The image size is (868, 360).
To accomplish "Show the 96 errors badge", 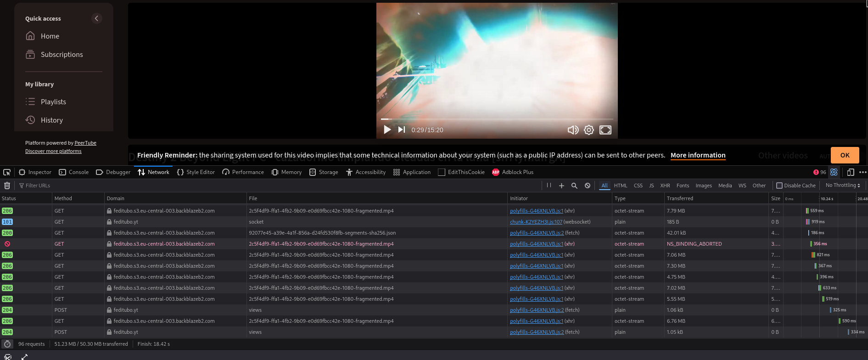I will 819,172.
